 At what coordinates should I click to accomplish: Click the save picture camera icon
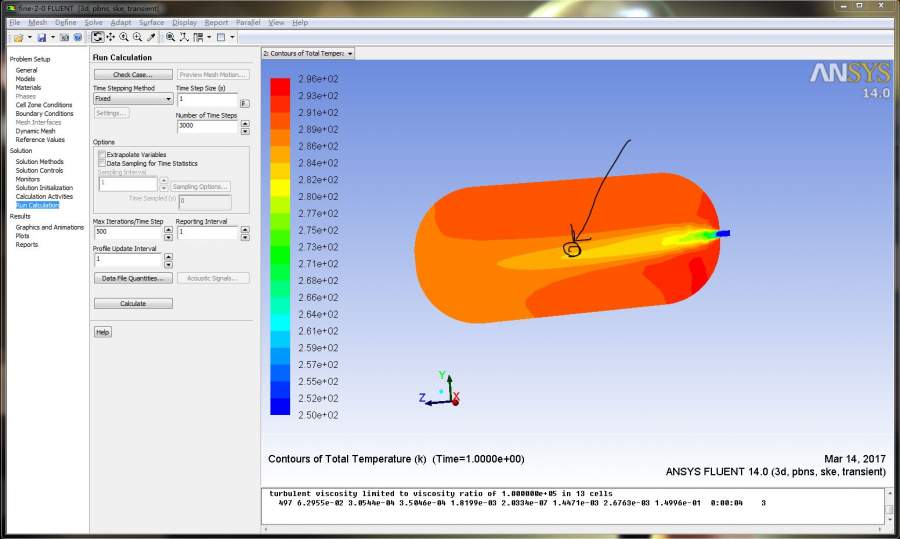tap(64, 38)
